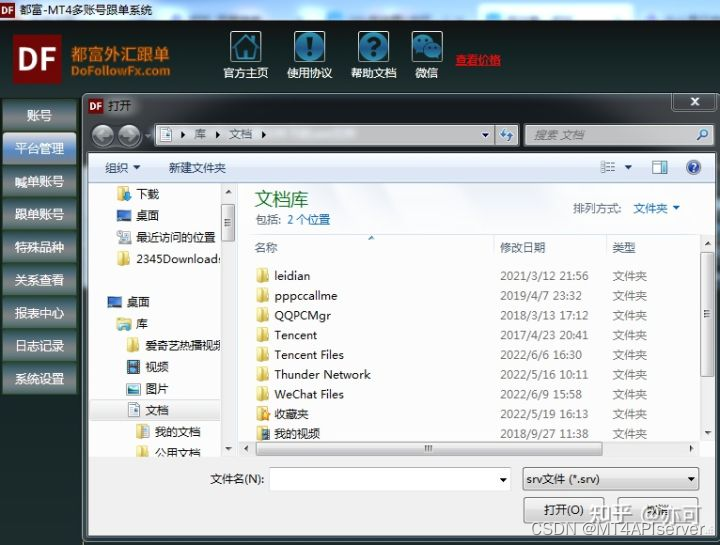Go back with the dialog back arrow
The height and width of the screenshot is (545, 720).
click(x=103, y=136)
